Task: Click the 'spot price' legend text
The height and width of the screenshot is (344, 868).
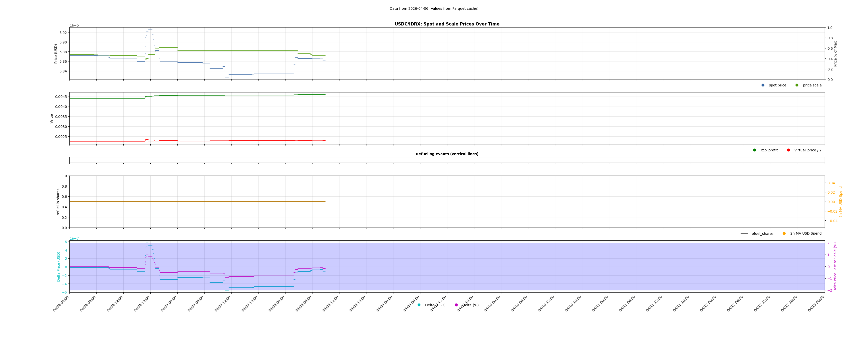Action: pos(777,86)
